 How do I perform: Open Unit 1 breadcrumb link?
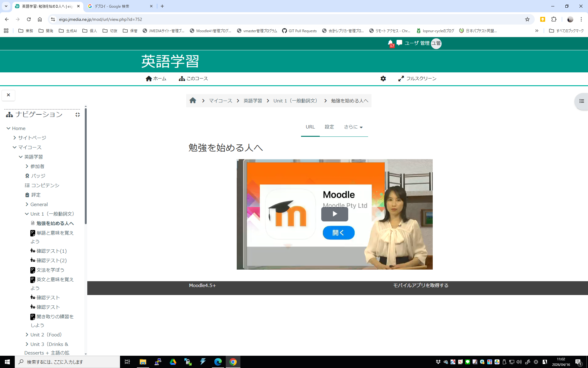pos(296,101)
